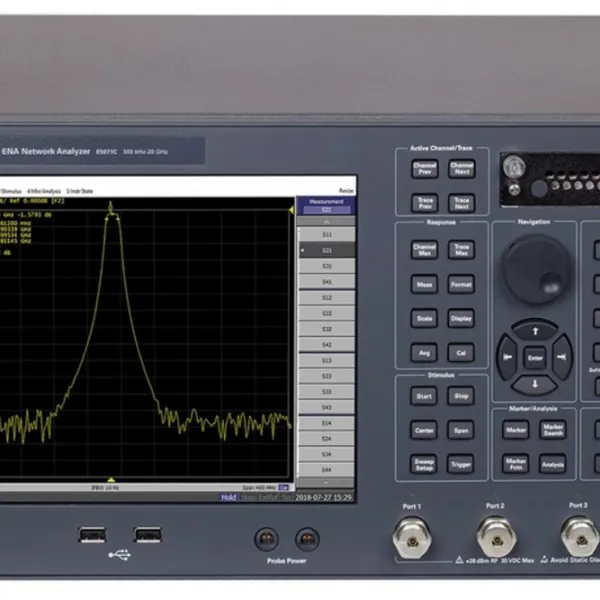Image resolution: width=600 pixels, height=600 pixels.
Task: Click the peak marker on the trace
Action: coord(111,207)
